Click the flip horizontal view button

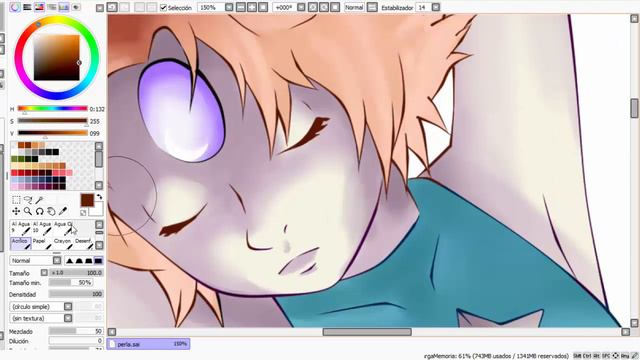tap(372, 7)
